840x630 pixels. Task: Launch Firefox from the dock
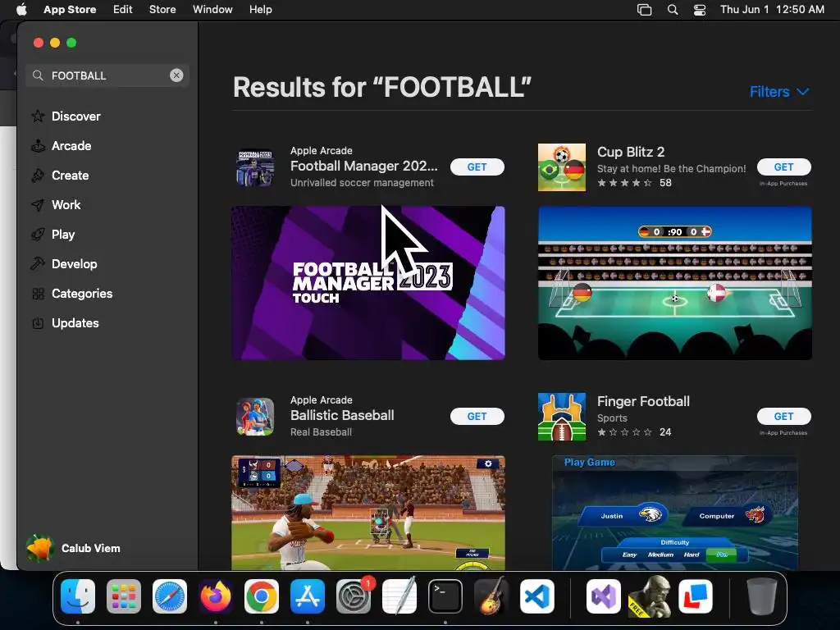point(216,596)
